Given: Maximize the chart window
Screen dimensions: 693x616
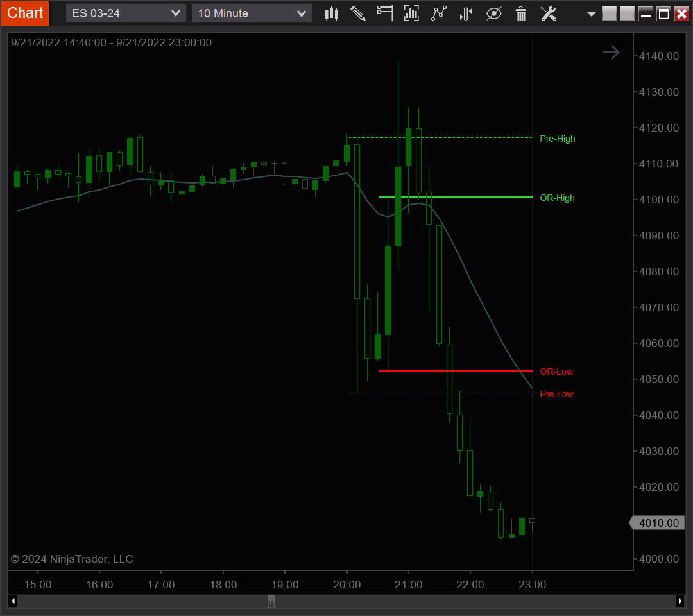Looking at the screenshot, I should coord(663,13).
